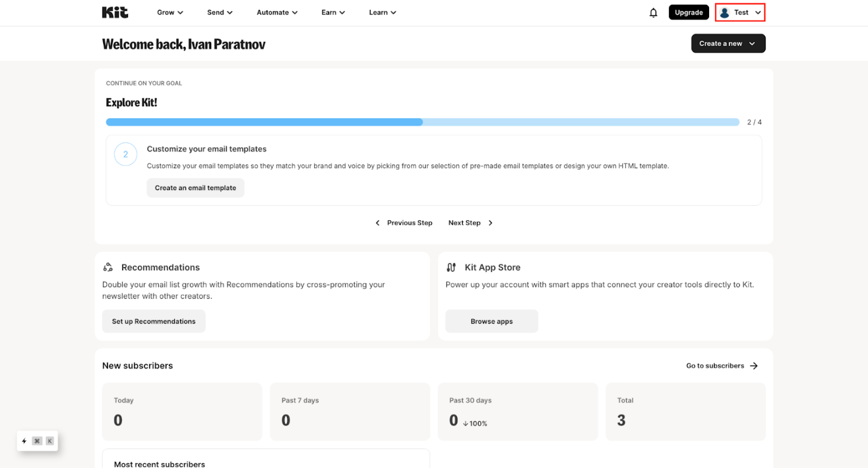The width and height of the screenshot is (868, 468).
Task: Click the arrow beside Go to subscribers
Action: click(754, 365)
